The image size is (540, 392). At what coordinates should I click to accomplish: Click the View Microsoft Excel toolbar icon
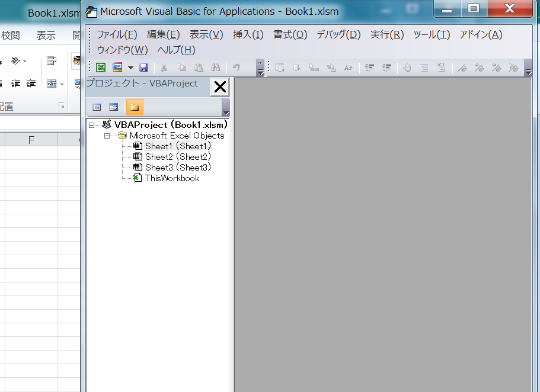click(101, 68)
